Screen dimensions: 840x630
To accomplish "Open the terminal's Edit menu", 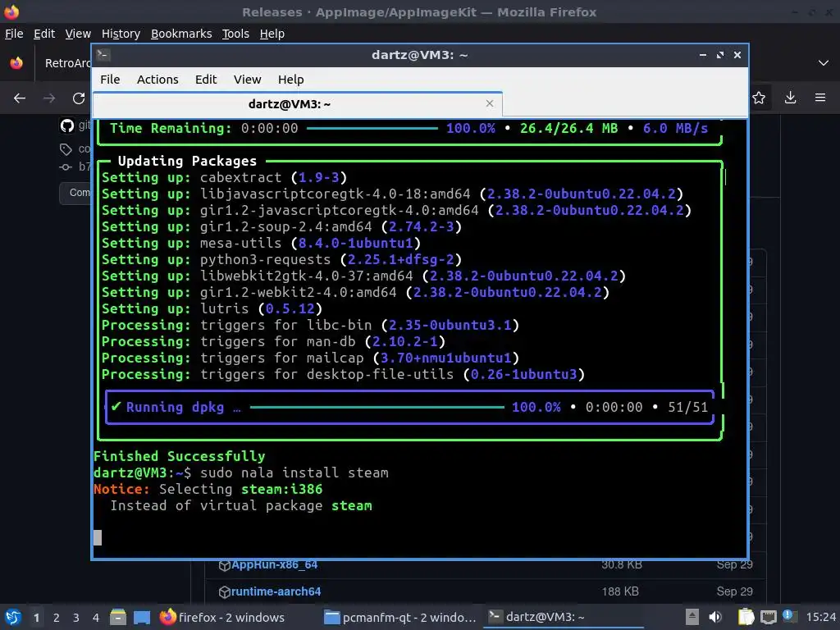I will pyautogui.click(x=206, y=80).
